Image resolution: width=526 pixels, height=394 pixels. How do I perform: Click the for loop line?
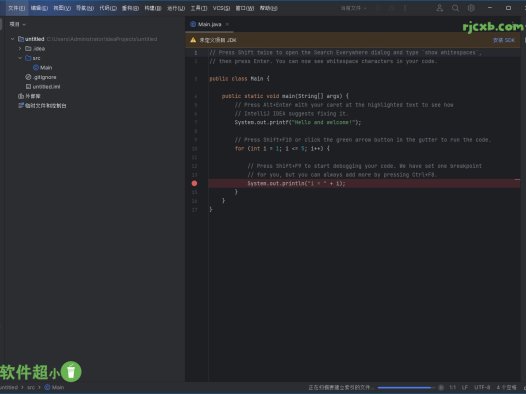pyautogui.click(x=282, y=149)
